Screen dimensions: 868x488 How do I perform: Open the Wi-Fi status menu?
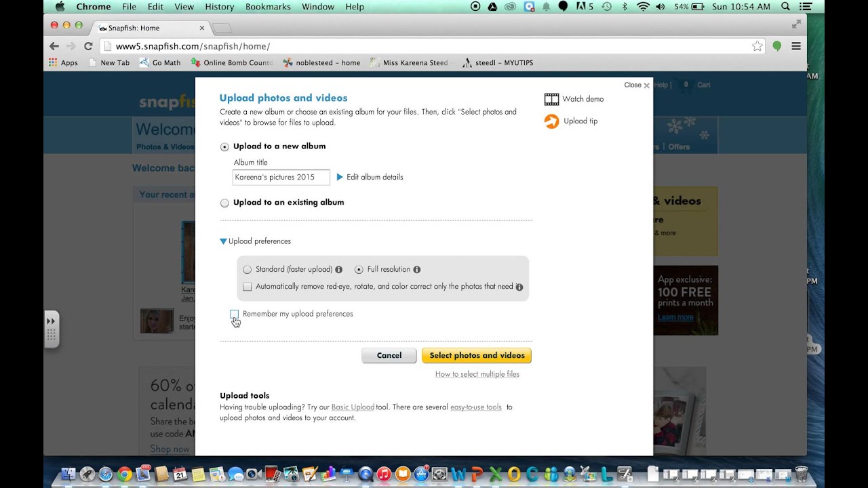(x=643, y=7)
